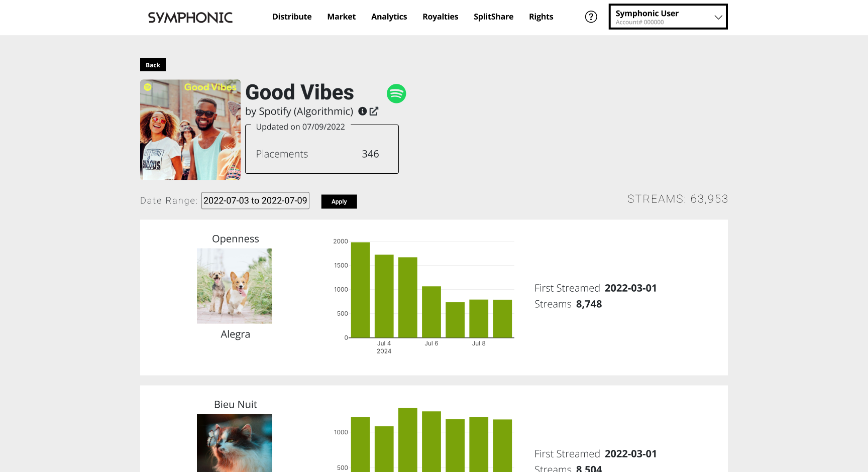Open the Market menu
This screenshot has height=472, width=868.
point(342,17)
